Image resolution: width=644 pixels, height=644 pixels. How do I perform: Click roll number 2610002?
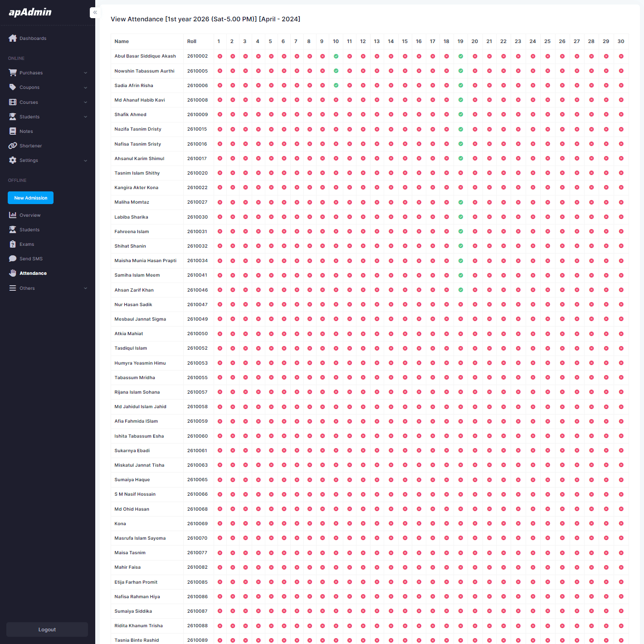(x=197, y=56)
